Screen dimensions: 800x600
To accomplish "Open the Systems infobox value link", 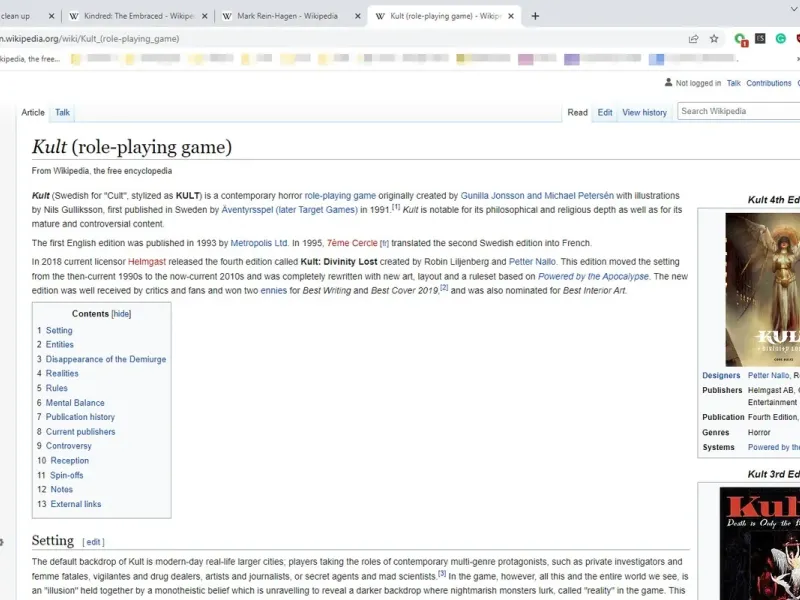I will pyautogui.click(x=774, y=447).
